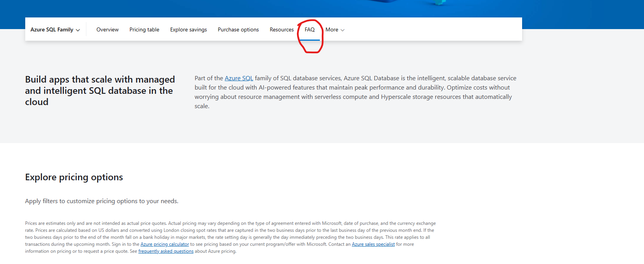Screen dimensions: 644x264
Task: Click the chevron next to More
Action: pyautogui.click(x=342, y=30)
